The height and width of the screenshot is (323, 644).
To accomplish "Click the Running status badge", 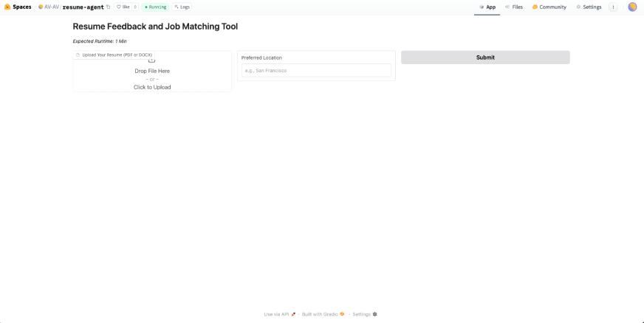I will 155,7.
